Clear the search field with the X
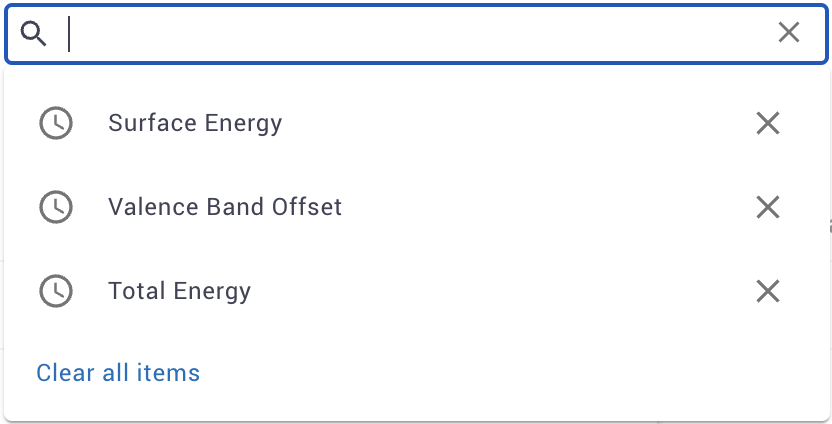 (789, 33)
